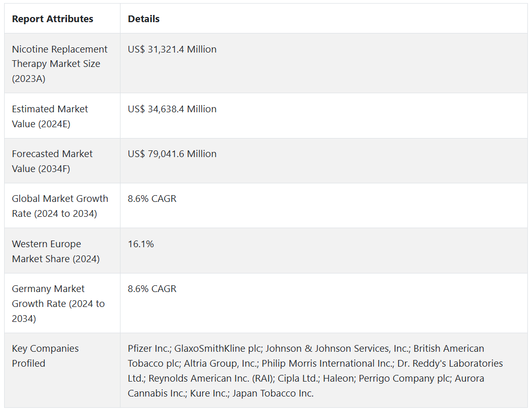532x412 pixels.
Task: Select the Western Europe Market Share label
Action: click(x=56, y=251)
